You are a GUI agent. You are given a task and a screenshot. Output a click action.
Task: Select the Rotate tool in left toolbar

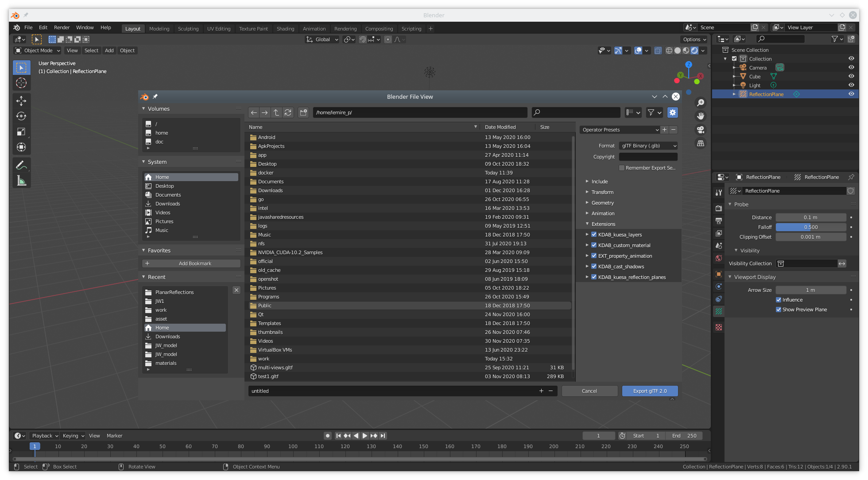coord(21,116)
